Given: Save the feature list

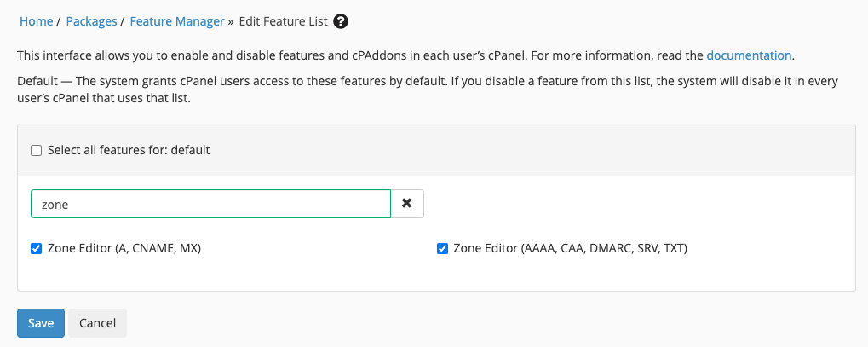Looking at the screenshot, I should (x=41, y=323).
